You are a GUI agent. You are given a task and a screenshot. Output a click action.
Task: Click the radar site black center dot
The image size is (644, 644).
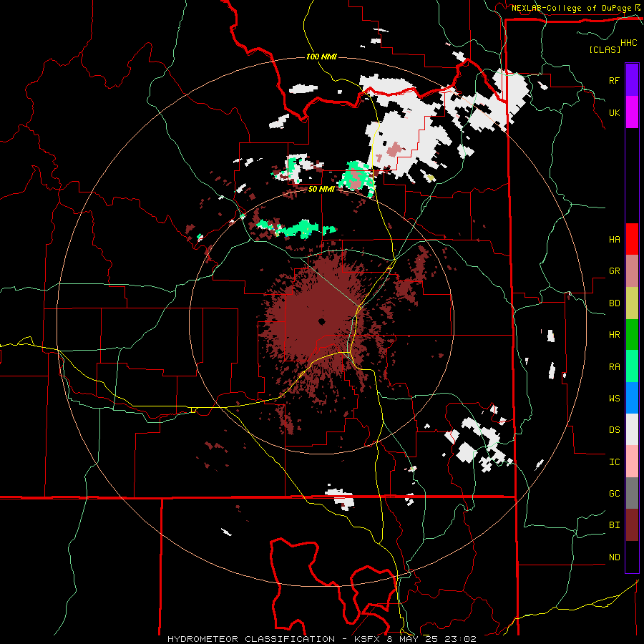click(321, 321)
